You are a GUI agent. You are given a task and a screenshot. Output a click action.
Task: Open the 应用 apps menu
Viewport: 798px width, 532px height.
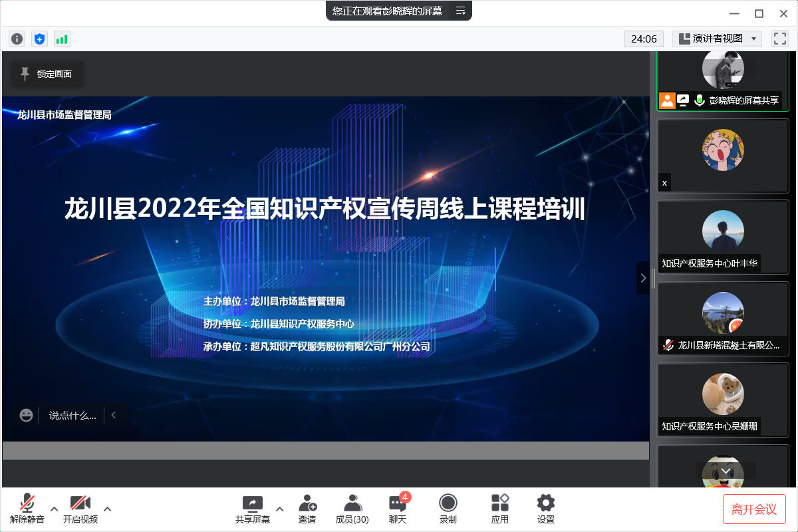500,509
